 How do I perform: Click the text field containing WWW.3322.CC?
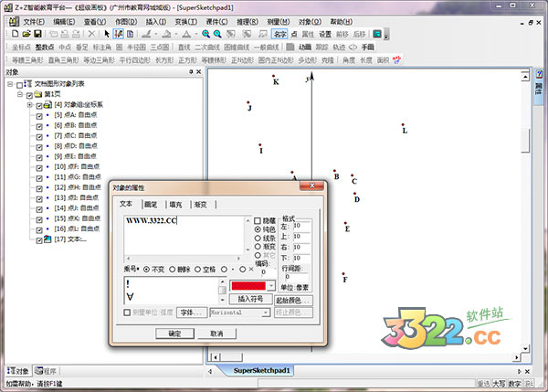(184, 235)
